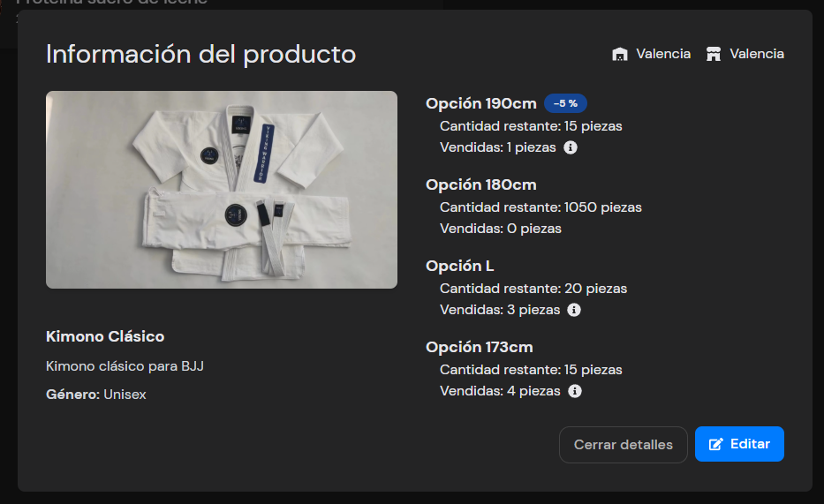Open info icon for Opción L sales
Viewport: 824px width, 504px height.
(x=574, y=310)
